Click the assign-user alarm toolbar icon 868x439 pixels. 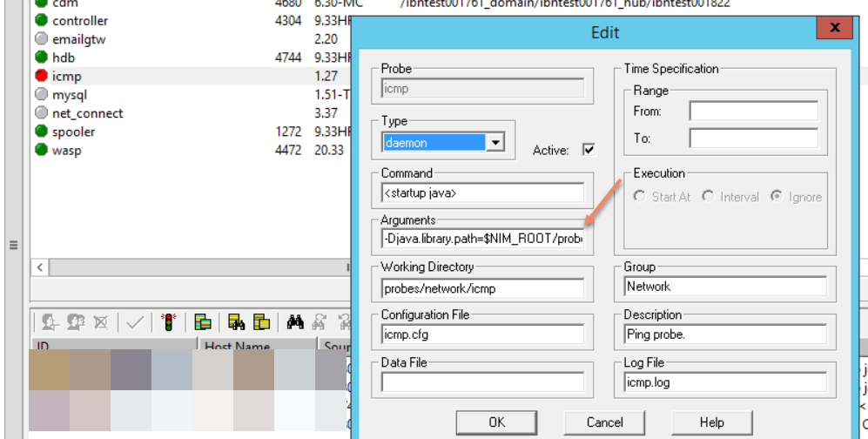[x=50, y=322]
